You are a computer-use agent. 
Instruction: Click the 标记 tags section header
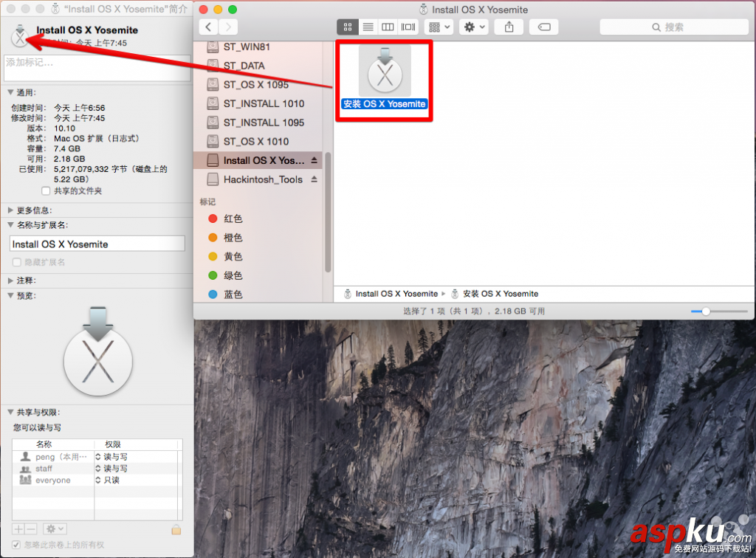[207, 201]
